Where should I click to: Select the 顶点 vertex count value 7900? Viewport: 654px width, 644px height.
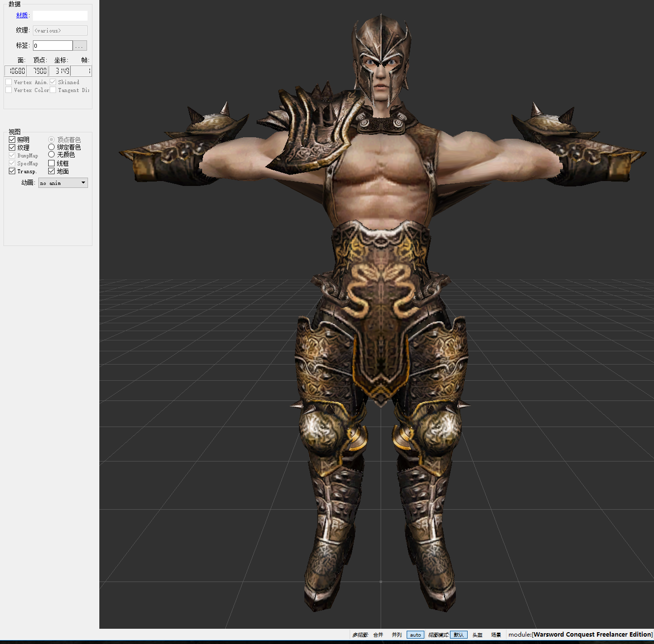point(37,71)
